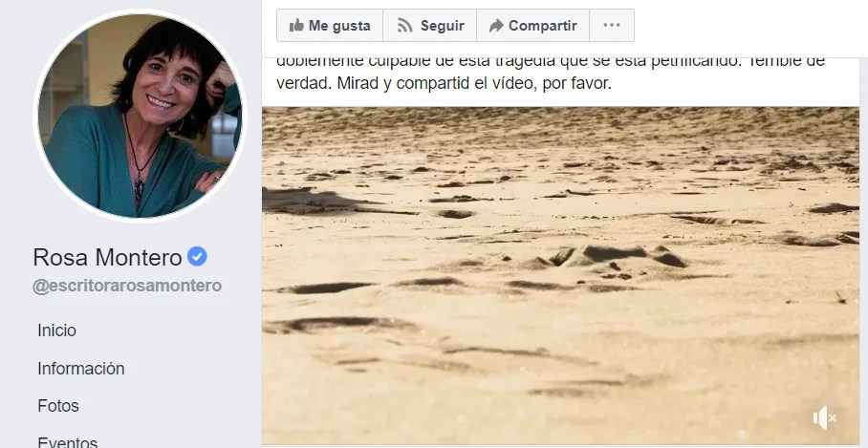Click the blue verified badge
This screenshot has width=868, height=448.
(x=197, y=257)
